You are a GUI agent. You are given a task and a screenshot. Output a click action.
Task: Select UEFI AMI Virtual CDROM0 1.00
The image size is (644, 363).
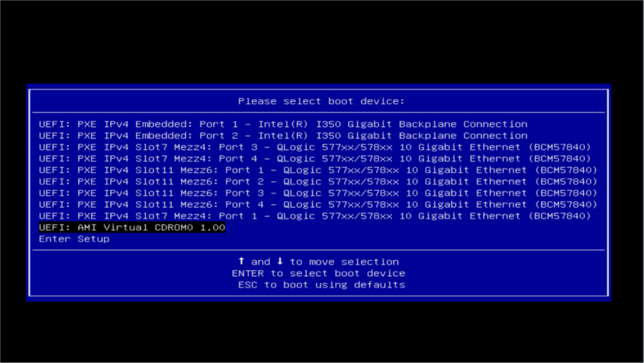pyautogui.click(x=132, y=228)
